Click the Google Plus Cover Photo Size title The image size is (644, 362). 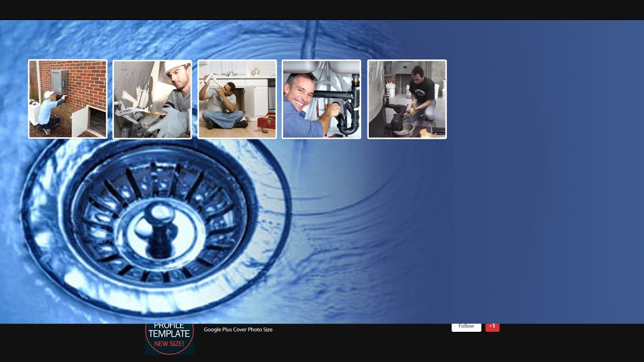(x=238, y=329)
